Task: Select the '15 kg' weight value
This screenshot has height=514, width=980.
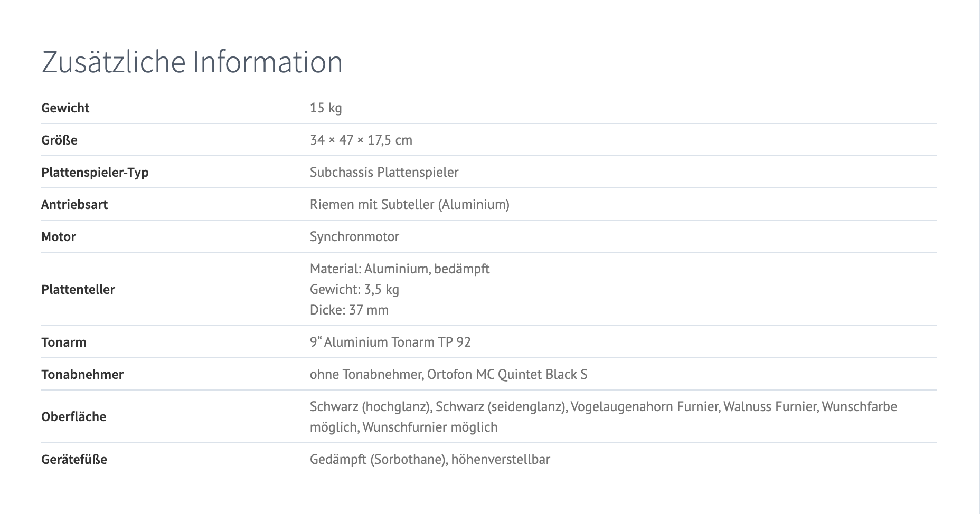Action: pyautogui.click(x=326, y=108)
